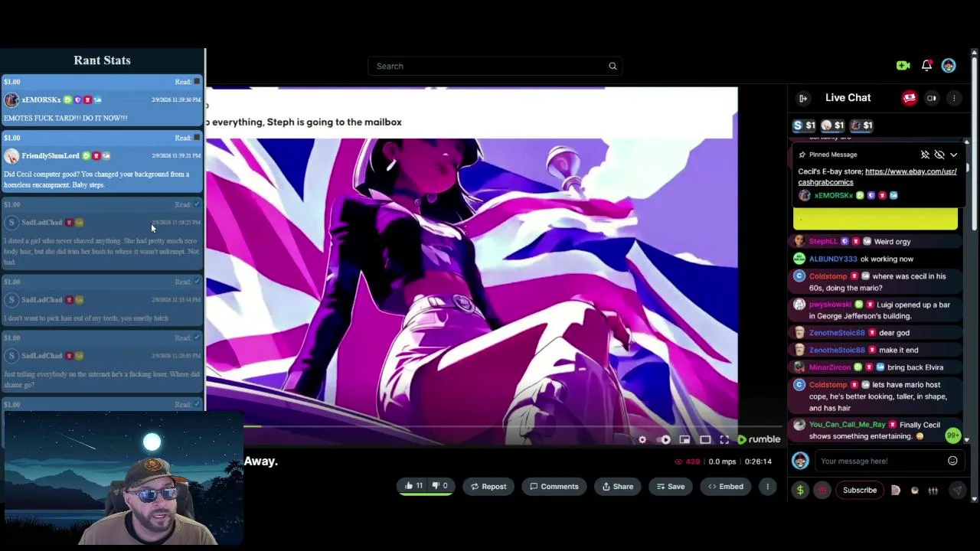980x551 pixels.
Task: Click the icon right of Subscribe
Action: [x=896, y=491]
